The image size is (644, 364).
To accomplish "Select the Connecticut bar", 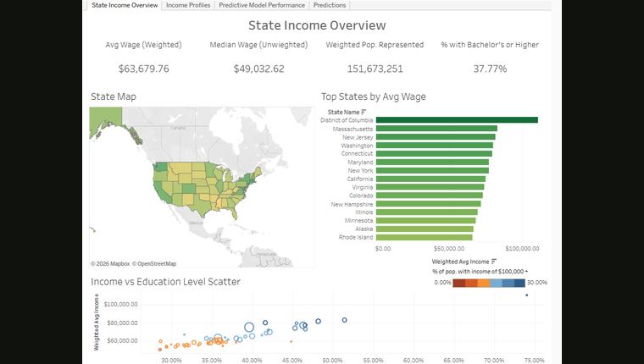I will 434,153.
